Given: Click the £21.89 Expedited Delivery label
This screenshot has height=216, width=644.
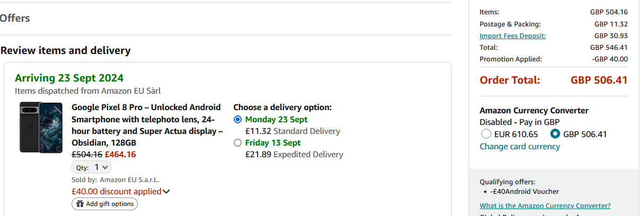Looking at the screenshot, I should (294, 155).
